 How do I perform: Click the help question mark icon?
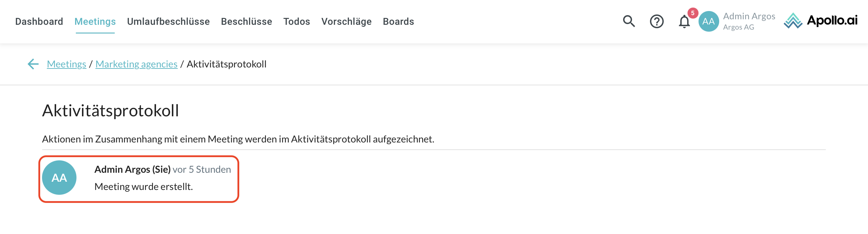(x=657, y=21)
